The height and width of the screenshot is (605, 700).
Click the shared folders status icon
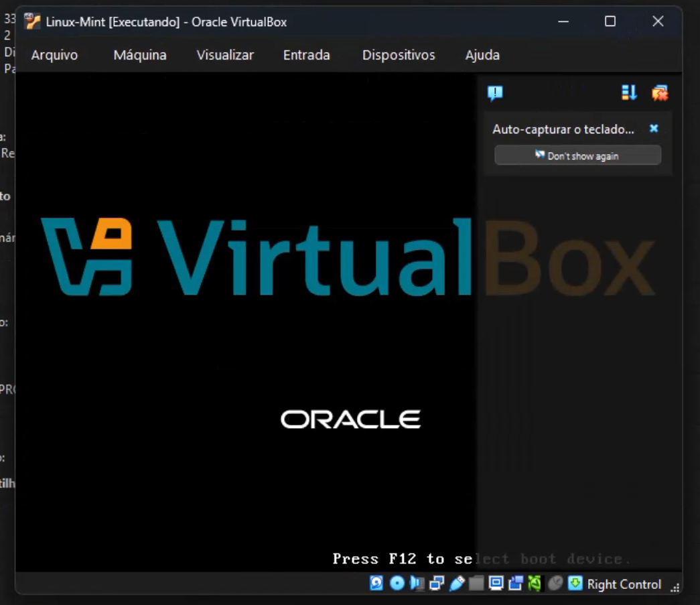(x=476, y=583)
